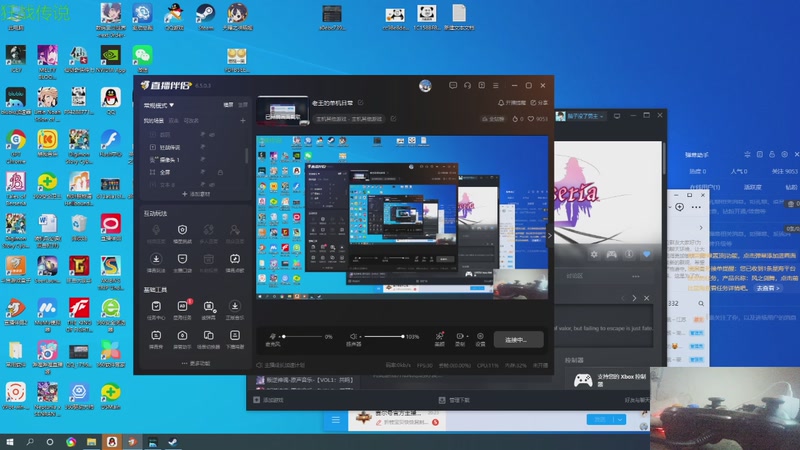This screenshot has width=800, height=450.
Task: Toggle pin on the 狂战传说 source row
Action: (203, 147)
